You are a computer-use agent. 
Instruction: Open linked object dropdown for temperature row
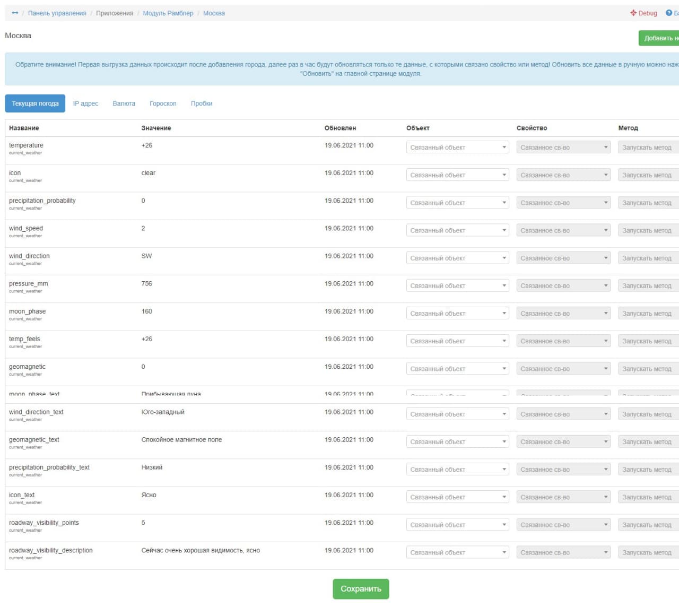click(x=457, y=148)
